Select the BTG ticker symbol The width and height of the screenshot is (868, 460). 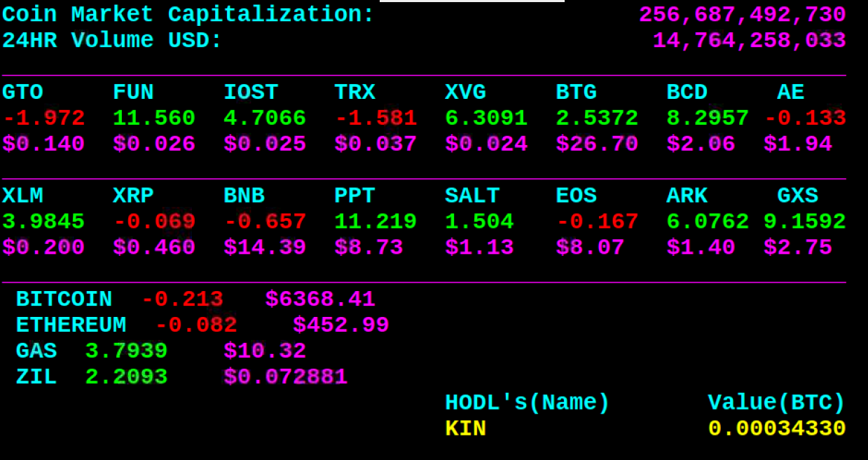(x=575, y=91)
